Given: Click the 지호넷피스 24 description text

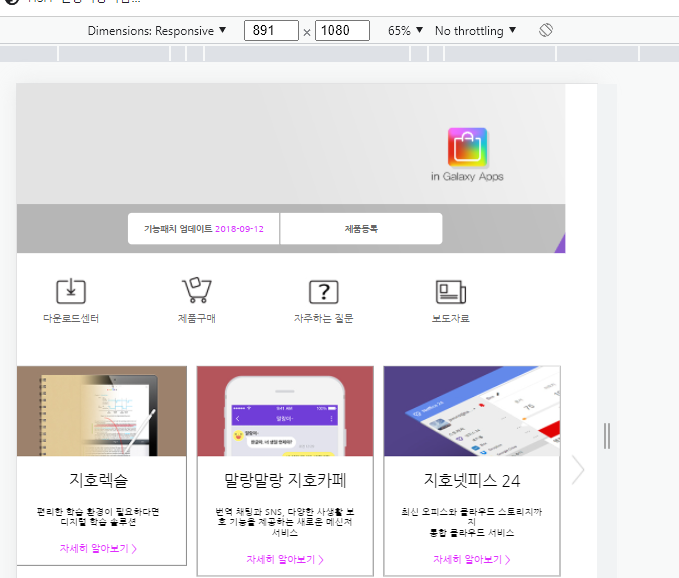Looking at the screenshot, I should click(x=472, y=522).
